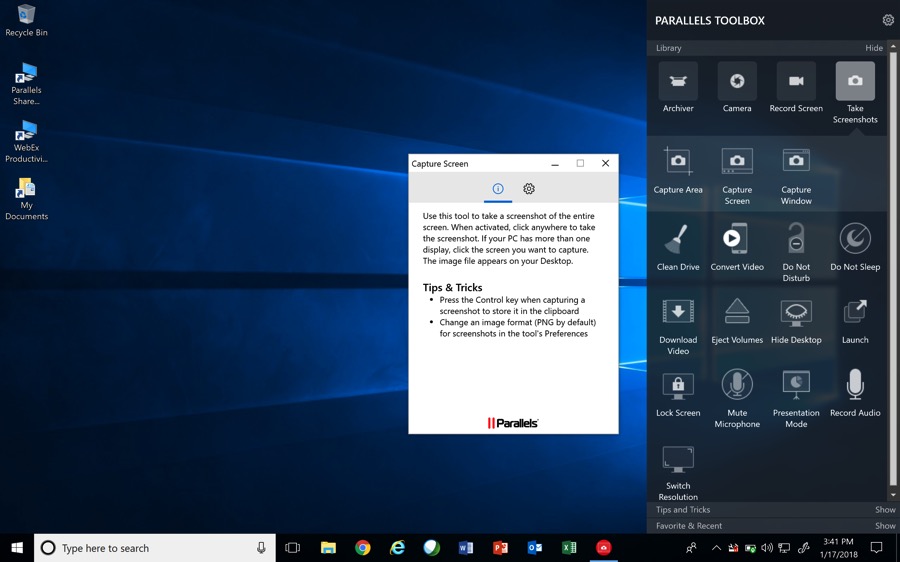The image size is (900, 562).
Task: Select the WebEx Productivity desktop shortcut
Action: pyautogui.click(x=26, y=141)
